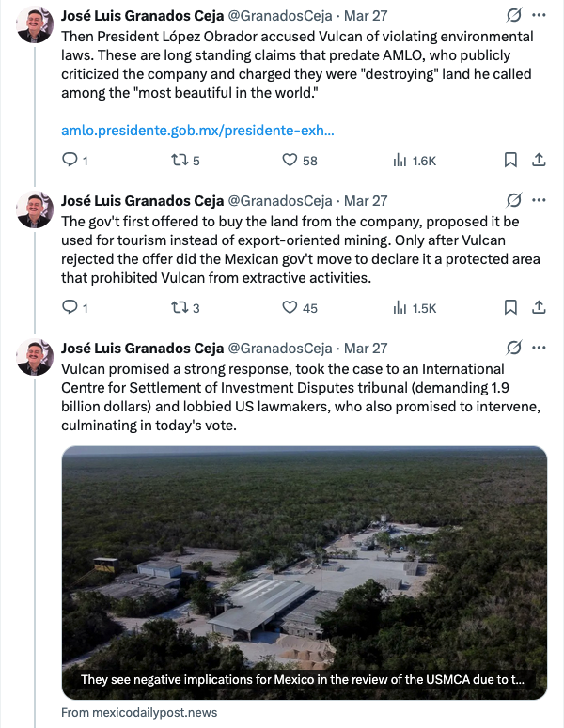Reply to the tweet about buying land
This screenshot has width=564, height=728.
pos(69,307)
